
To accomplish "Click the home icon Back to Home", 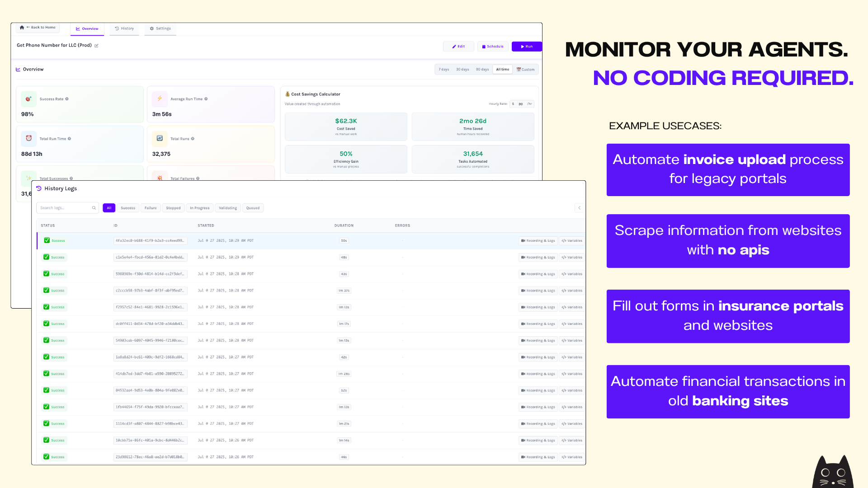I will 22,28.
